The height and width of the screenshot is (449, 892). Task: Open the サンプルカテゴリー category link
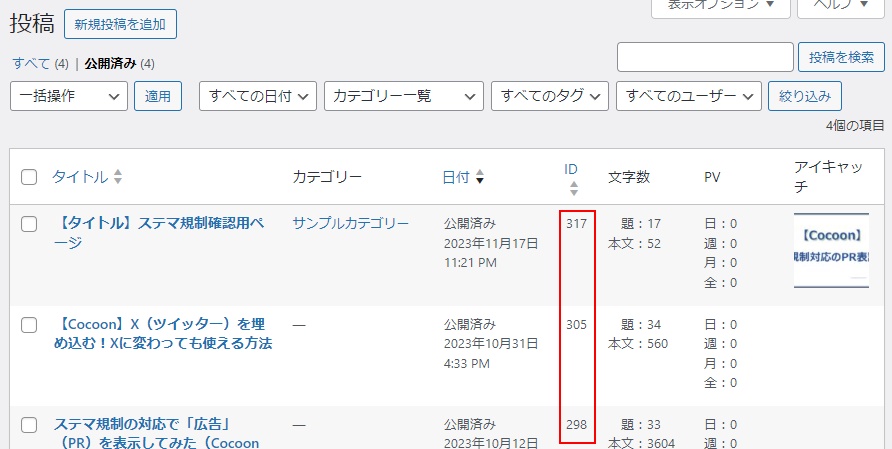[x=350, y=224]
